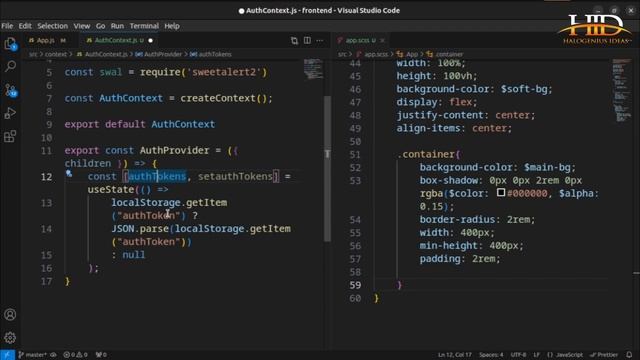Click the AuthContext.js minimap
The image size is (640, 360).
coord(313,69)
